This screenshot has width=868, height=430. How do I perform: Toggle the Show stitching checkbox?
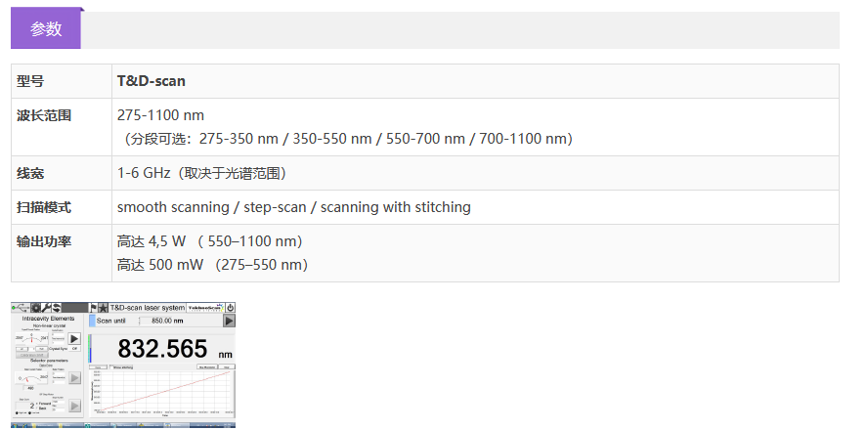click(x=111, y=367)
